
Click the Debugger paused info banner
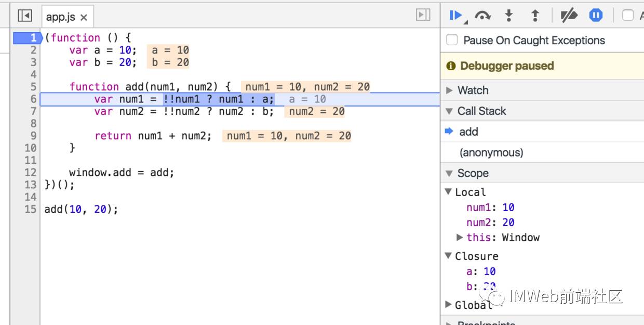[x=542, y=66]
